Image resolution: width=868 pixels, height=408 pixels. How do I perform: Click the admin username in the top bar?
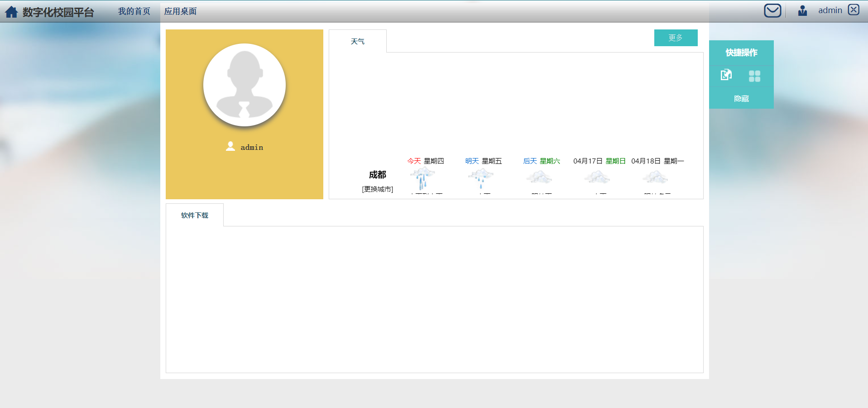[x=830, y=10]
